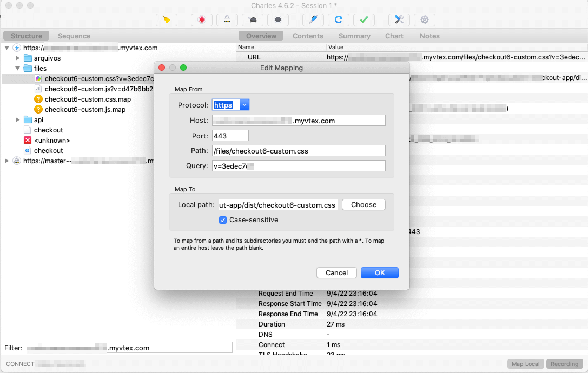
Task: Toggle the Case-sensitive checkbox
Action: 223,220
